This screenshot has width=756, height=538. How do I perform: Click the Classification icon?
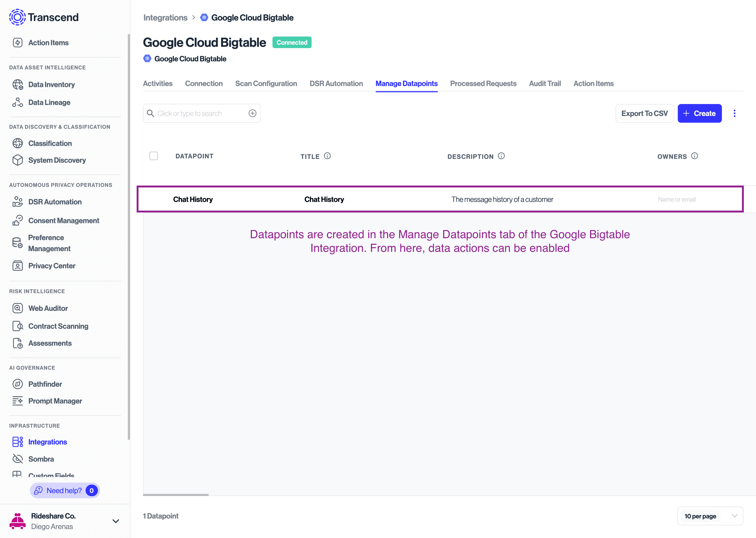(18, 143)
